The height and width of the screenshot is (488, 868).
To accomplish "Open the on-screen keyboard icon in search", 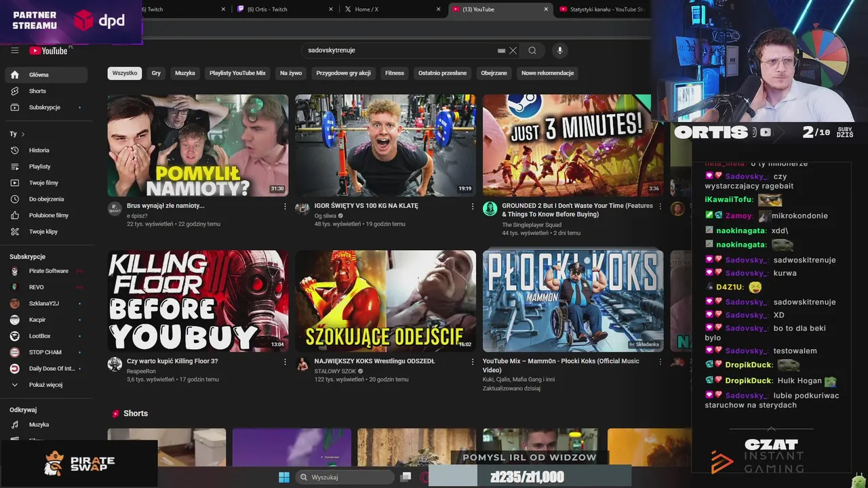I will [501, 50].
